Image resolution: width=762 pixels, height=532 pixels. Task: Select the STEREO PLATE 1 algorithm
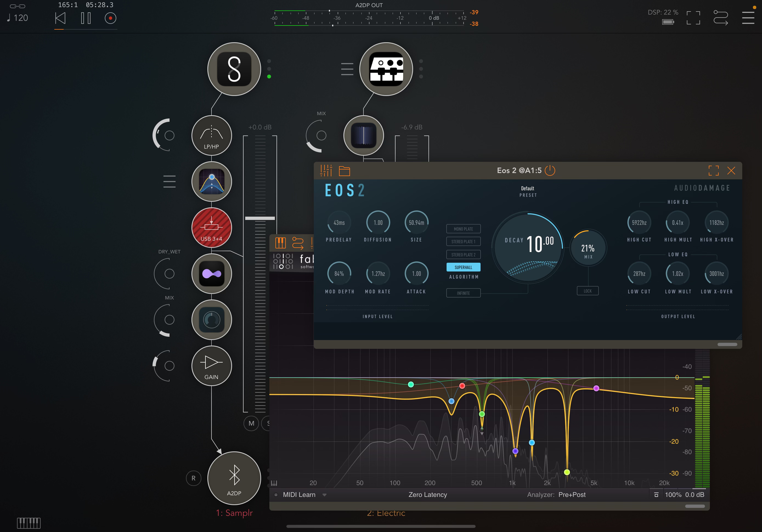[x=463, y=242]
